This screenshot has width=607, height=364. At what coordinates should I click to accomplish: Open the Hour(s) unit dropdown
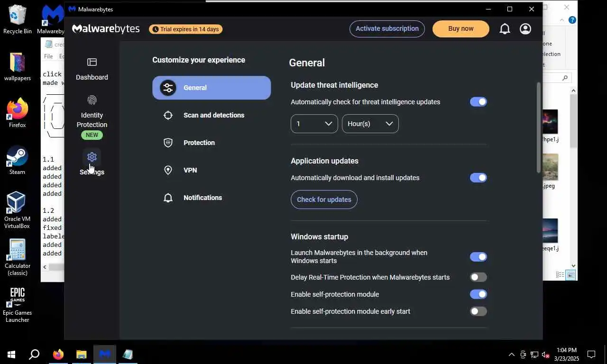pos(370,124)
